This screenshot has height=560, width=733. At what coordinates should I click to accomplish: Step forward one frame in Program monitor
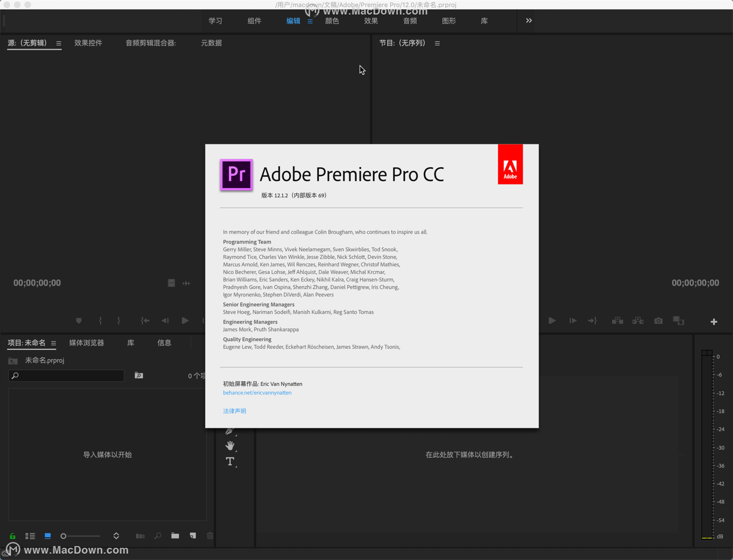point(573,321)
